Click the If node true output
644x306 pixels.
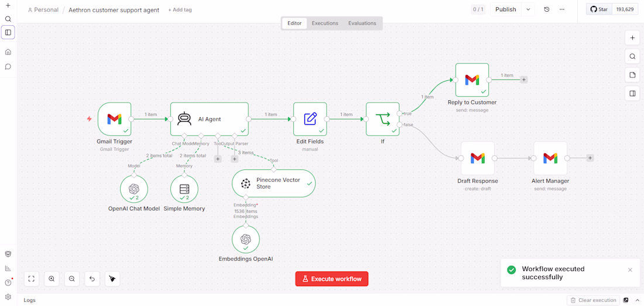[400, 113]
